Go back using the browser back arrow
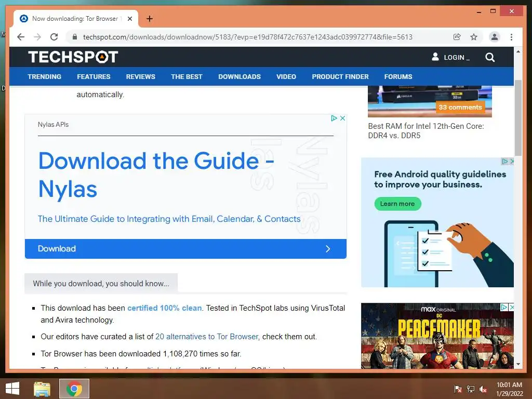Screen dimensions: 532x399 pos(21,37)
